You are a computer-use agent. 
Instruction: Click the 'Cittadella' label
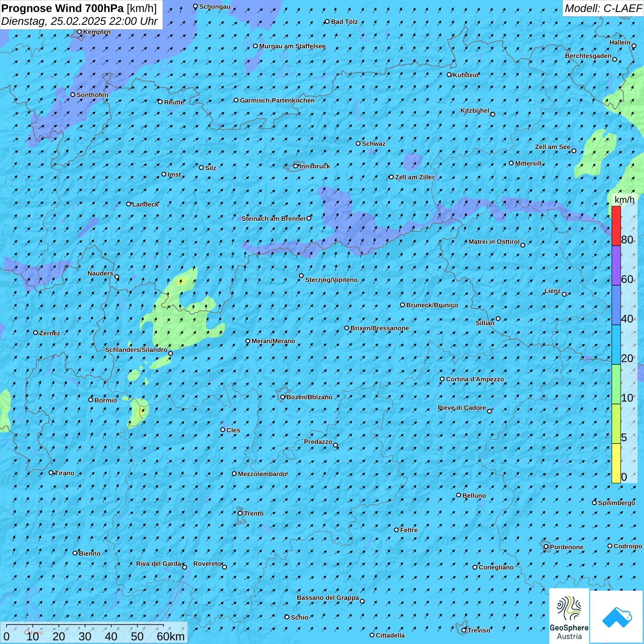[x=390, y=635]
